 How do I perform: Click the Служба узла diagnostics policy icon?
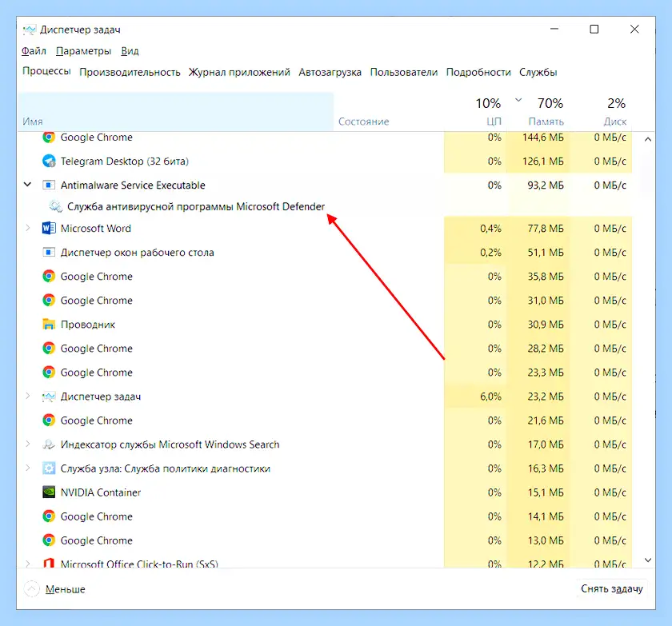click(x=49, y=469)
